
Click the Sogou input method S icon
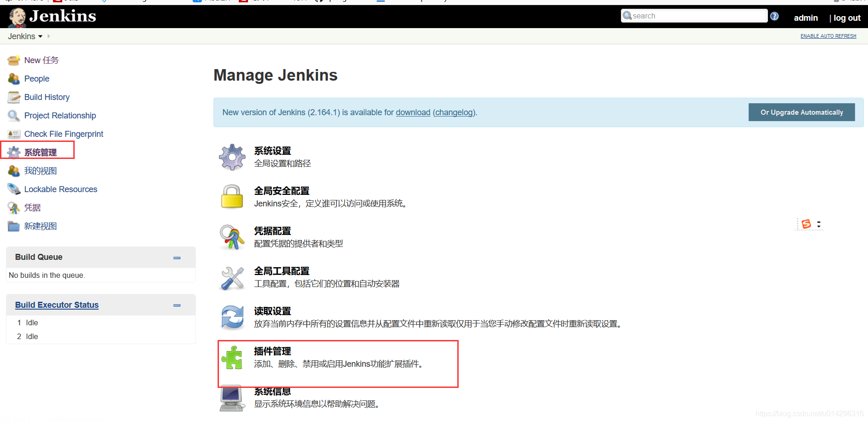click(806, 224)
